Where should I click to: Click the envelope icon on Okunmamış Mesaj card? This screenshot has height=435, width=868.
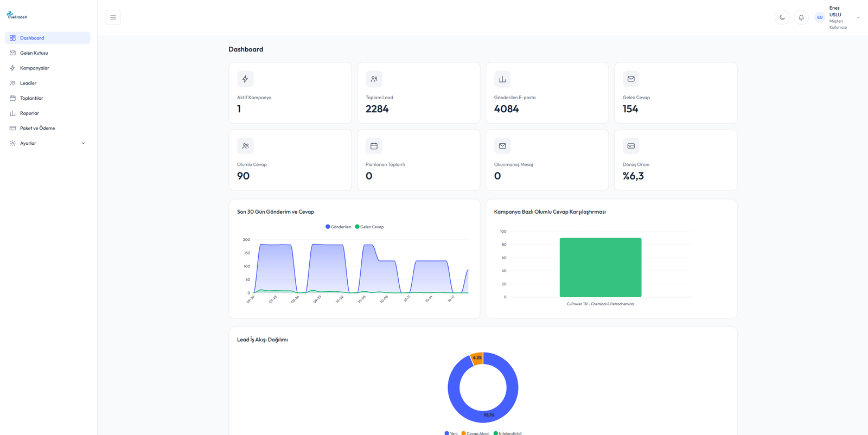(502, 146)
